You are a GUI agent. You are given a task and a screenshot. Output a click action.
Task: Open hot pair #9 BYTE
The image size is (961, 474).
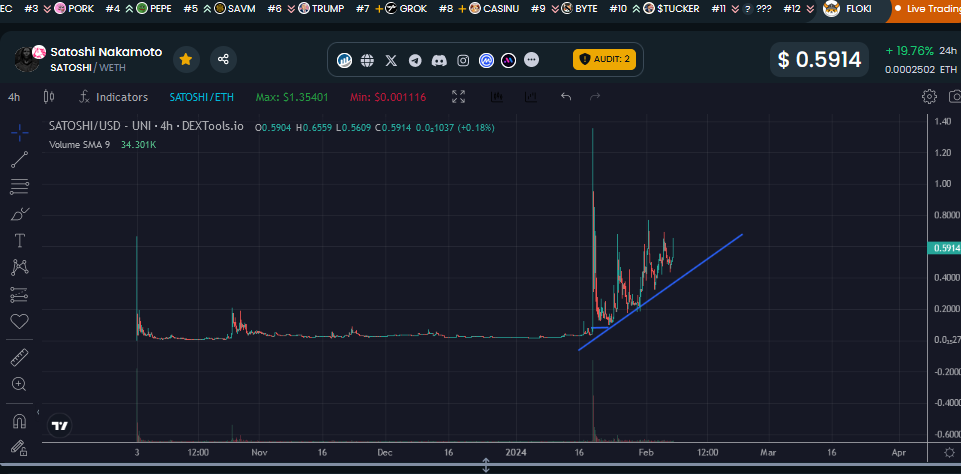coord(564,9)
